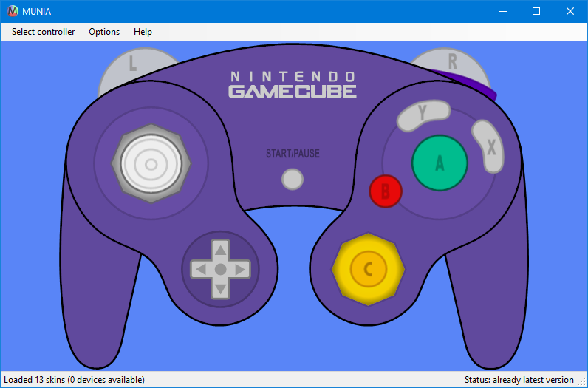Click the grey X button on controller
Image resolution: width=588 pixels, height=388 pixels.
tap(488, 146)
